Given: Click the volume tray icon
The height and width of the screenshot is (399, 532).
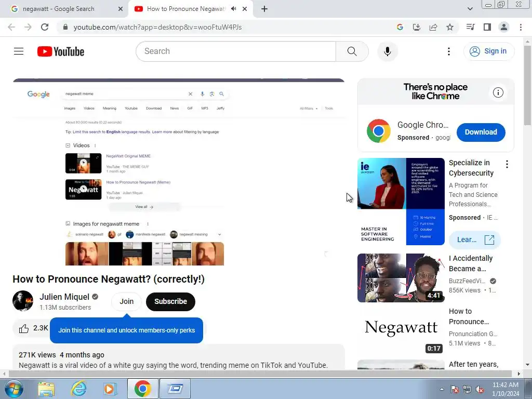Looking at the screenshot, I should 480,389.
